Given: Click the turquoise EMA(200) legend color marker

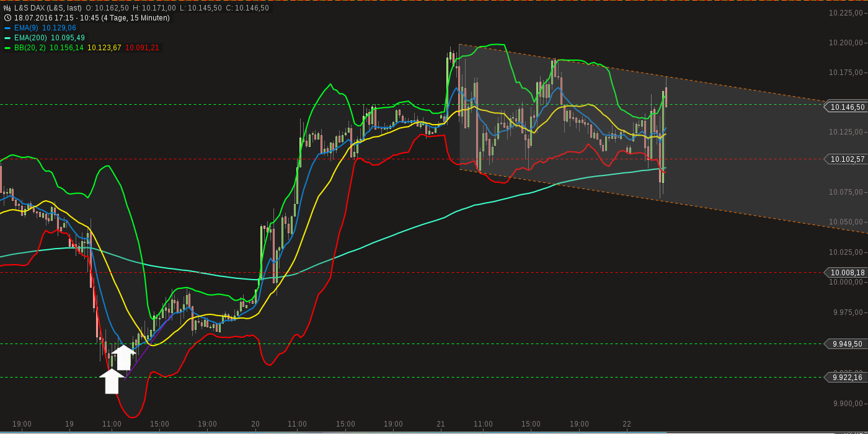Looking at the screenshot, I should coord(7,38).
